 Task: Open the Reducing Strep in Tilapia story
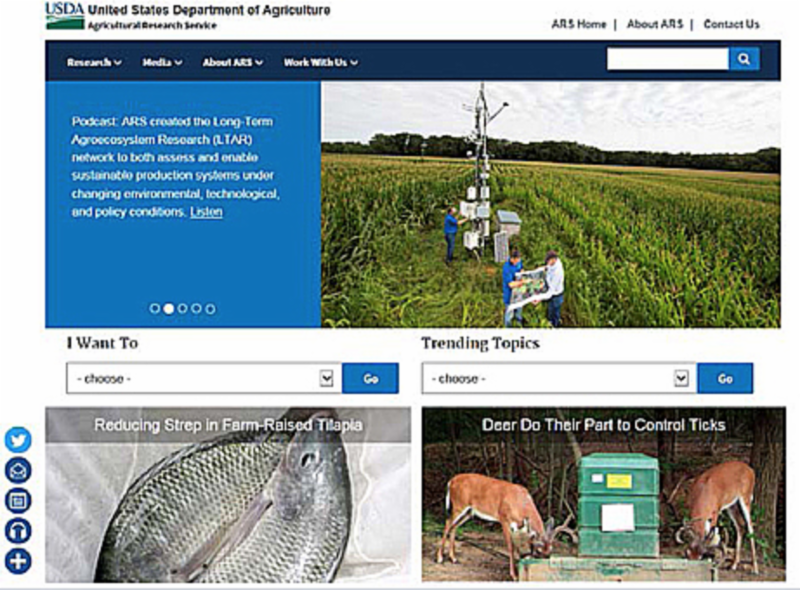(228, 495)
